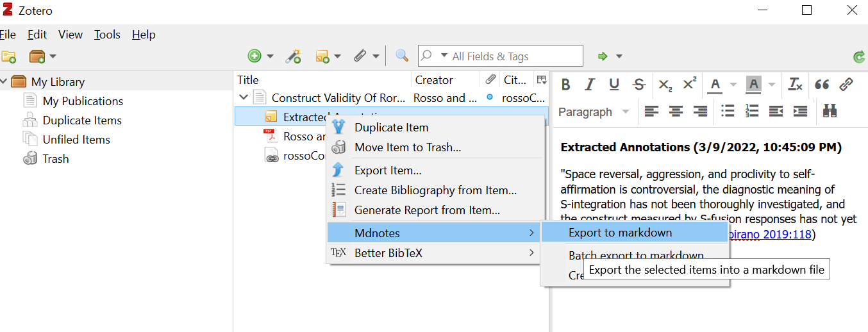Click the Increase indent icon
Screen dimensions: 868x332
tap(800, 112)
